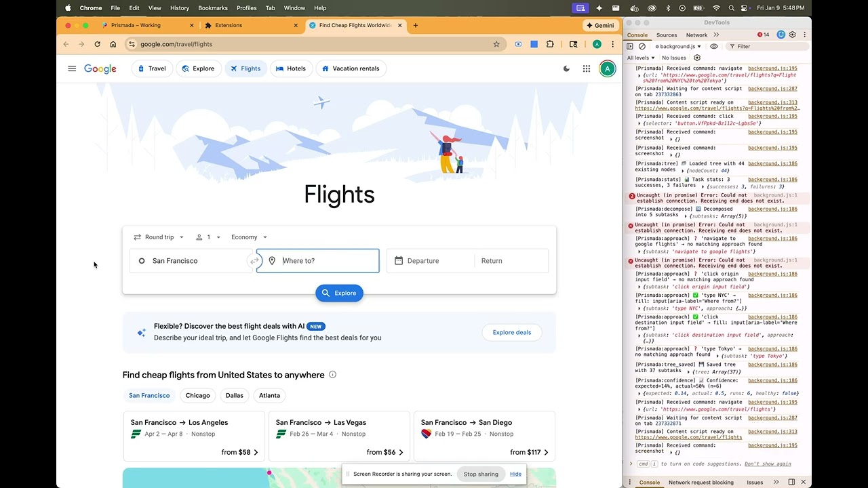Open the Chrome extensions puzzle icon

pos(550,44)
